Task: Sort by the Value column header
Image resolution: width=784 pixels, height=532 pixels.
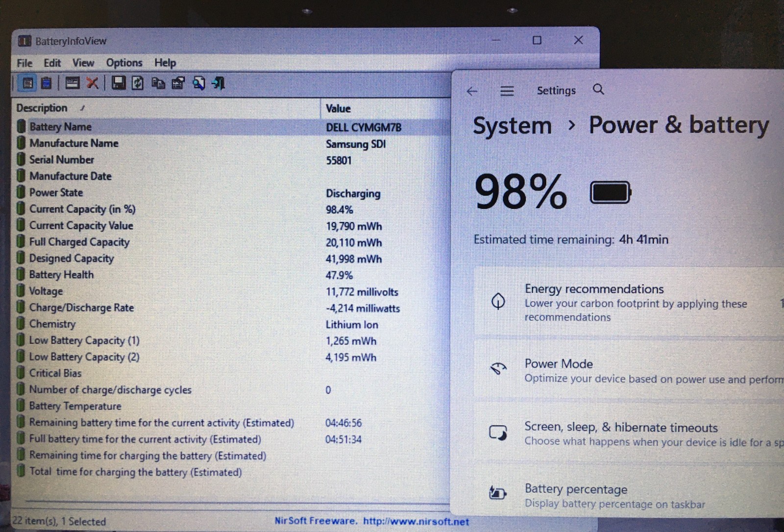Action: pos(385,108)
